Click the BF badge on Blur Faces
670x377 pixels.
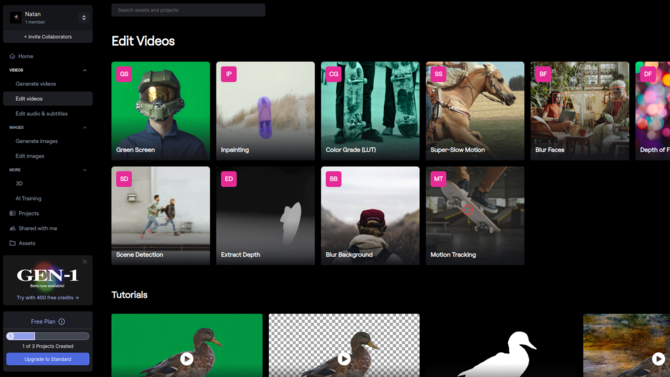click(543, 74)
